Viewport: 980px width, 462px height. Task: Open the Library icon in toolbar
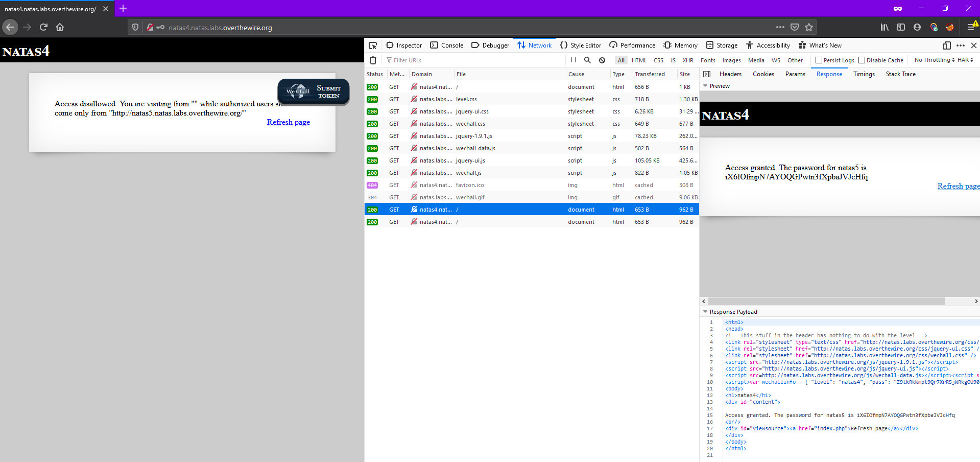[885, 27]
